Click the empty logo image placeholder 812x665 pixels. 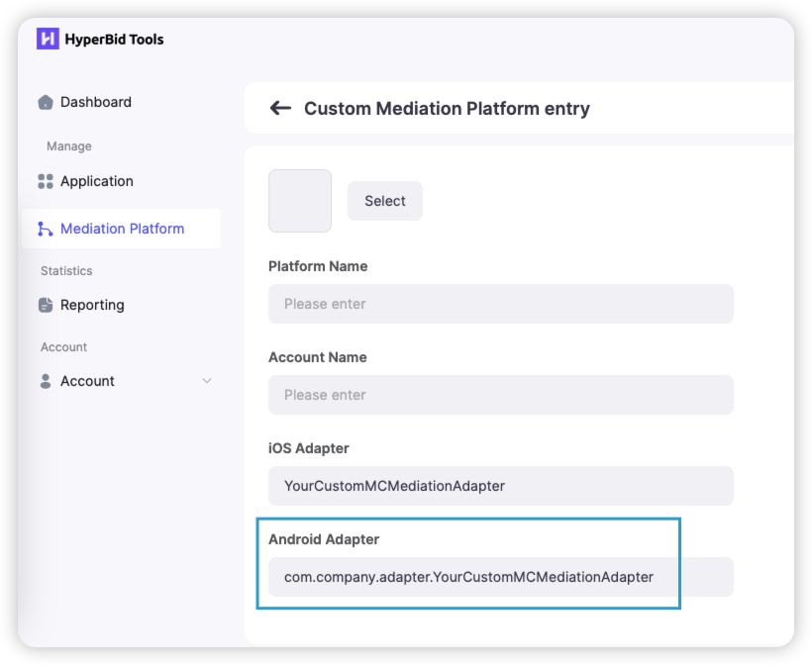pyautogui.click(x=300, y=201)
